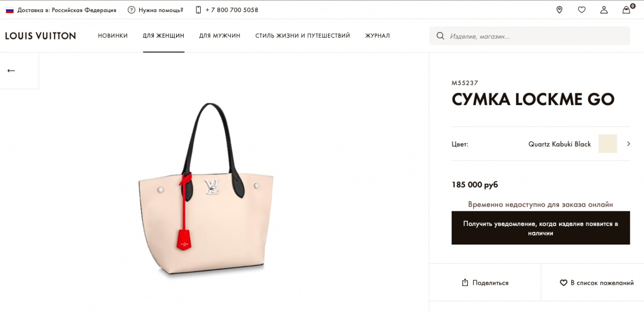
Task: Add to В список пожеланий
Action: point(597,283)
